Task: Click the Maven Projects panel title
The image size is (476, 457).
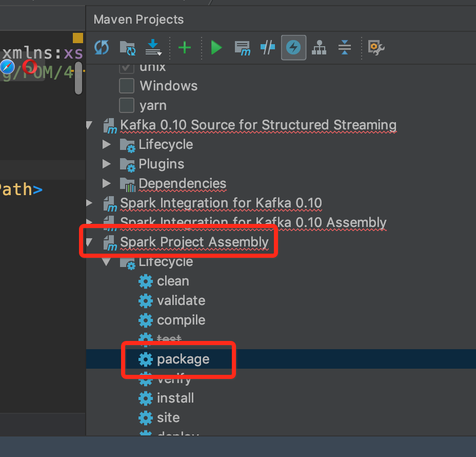Action: pos(138,20)
